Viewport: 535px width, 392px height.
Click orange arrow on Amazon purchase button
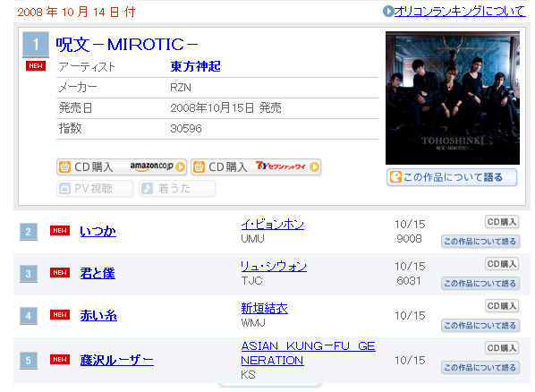pyautogui.click(x=180, y=167)
